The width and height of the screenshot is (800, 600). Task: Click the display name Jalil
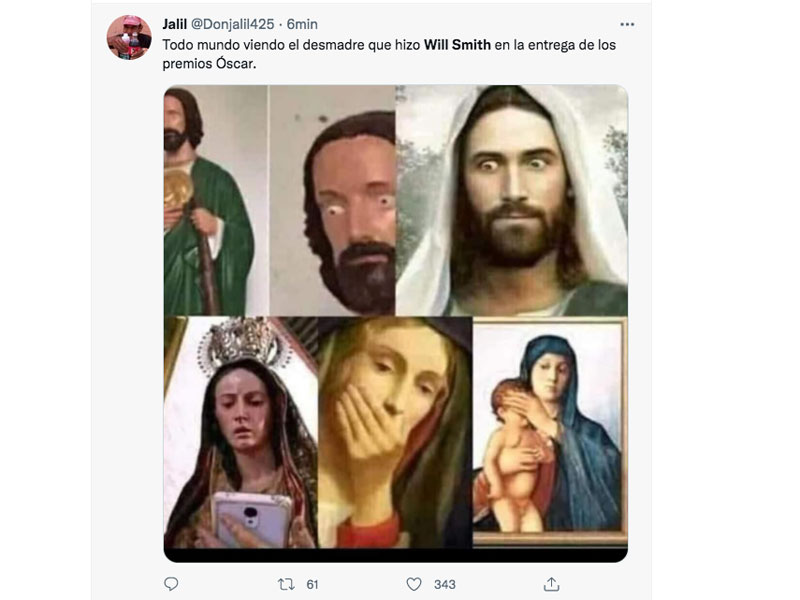(x=174, y=24)
